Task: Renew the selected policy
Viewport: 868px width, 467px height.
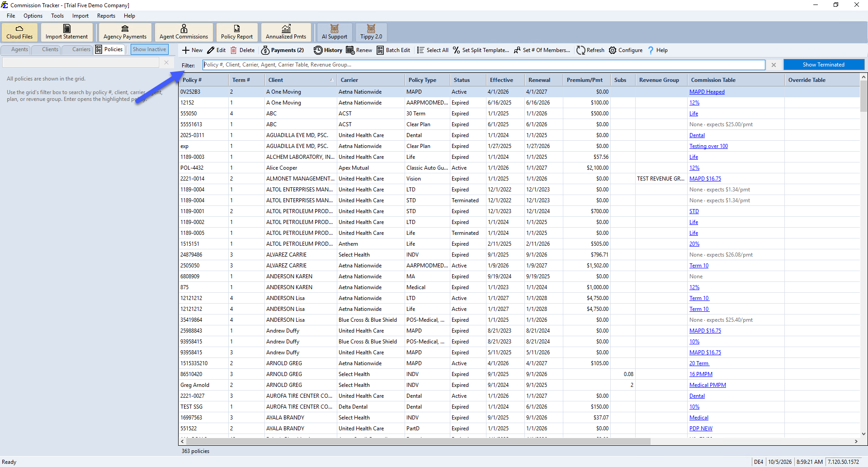Action: pyautogui.click(x=359, y=50)
